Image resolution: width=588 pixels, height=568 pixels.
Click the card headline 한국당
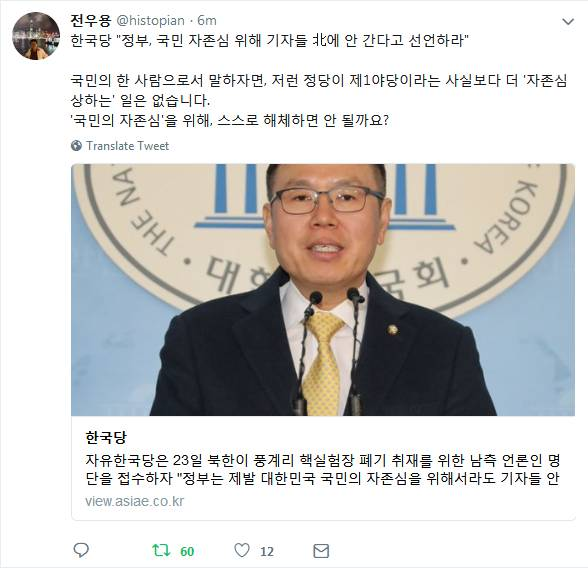106,437
